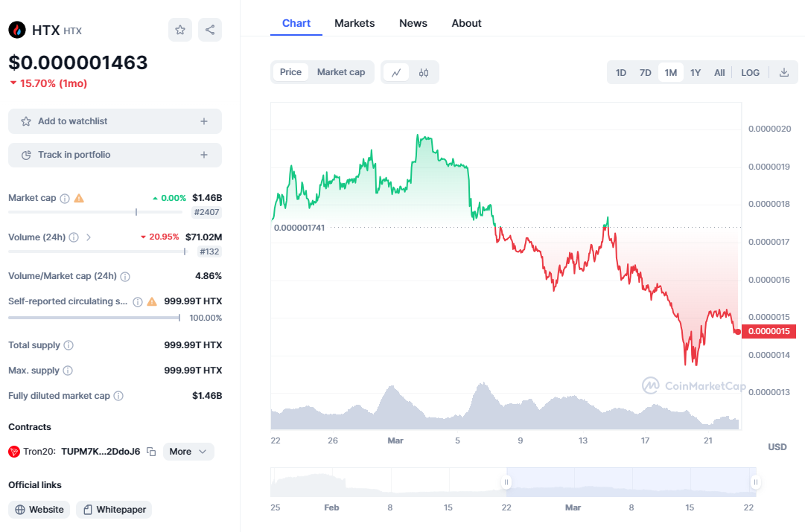Click the right range selector handle
The height and width of the screenshot is (532, 805).
coord(756,482)
